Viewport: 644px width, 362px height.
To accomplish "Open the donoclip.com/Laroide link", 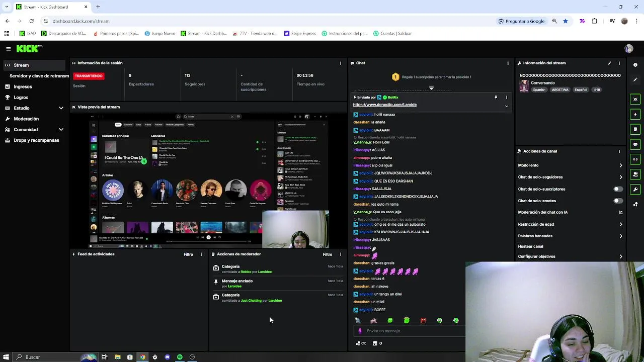I will coord(385,105).
